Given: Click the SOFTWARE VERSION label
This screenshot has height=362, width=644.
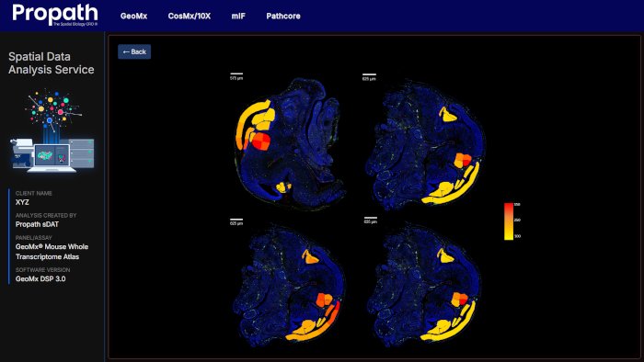Looking at the screenshot, I should click(x=42, y=270).
